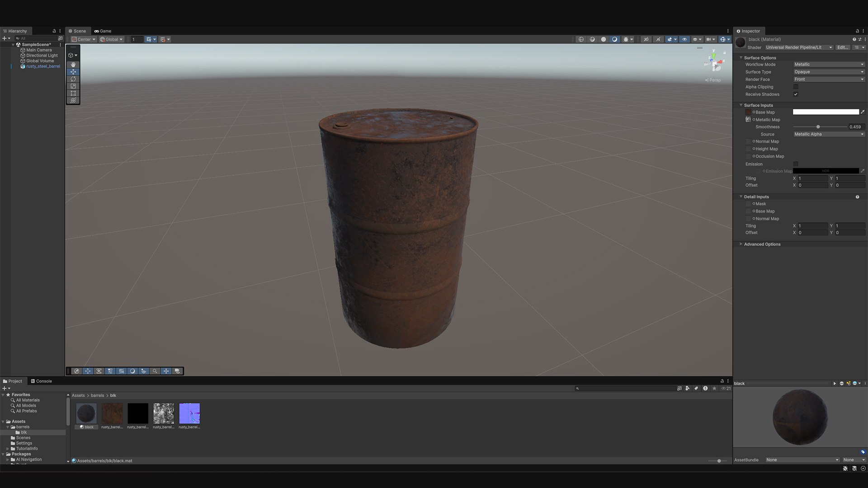Toggle scene visibility eye icon
The image size is (868, 488).
tap(684, 39)
